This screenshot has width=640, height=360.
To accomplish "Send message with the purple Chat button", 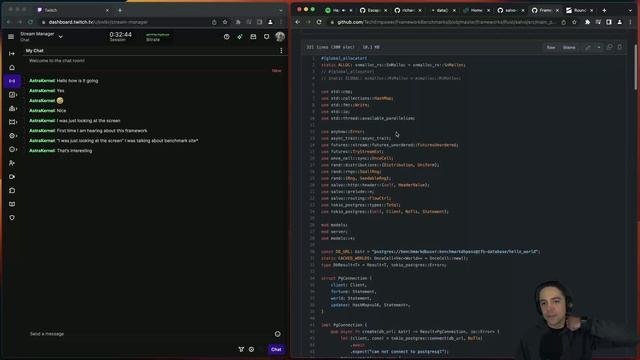I will pos(276,349).
